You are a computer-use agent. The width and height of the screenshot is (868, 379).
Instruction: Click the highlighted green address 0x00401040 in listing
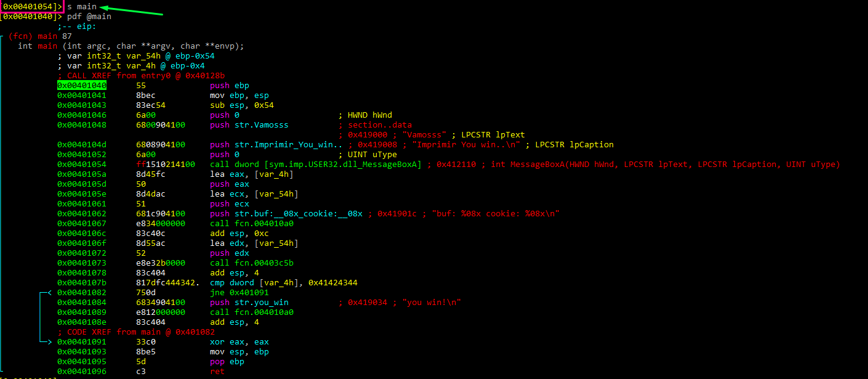82,85
